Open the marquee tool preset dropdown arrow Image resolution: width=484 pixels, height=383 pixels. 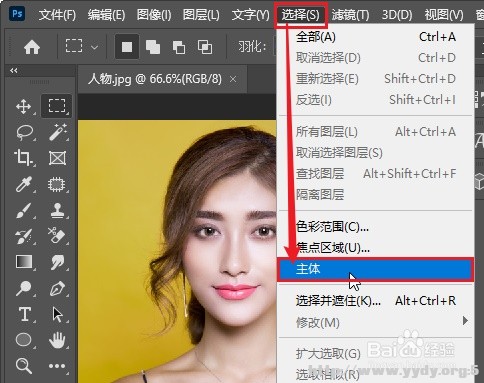coord(95,47)
